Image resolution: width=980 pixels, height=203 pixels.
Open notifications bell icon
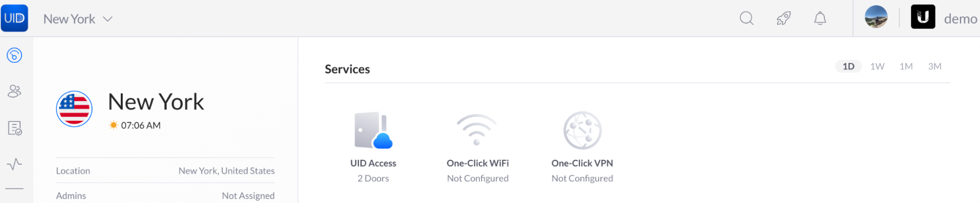coord(820,19)
